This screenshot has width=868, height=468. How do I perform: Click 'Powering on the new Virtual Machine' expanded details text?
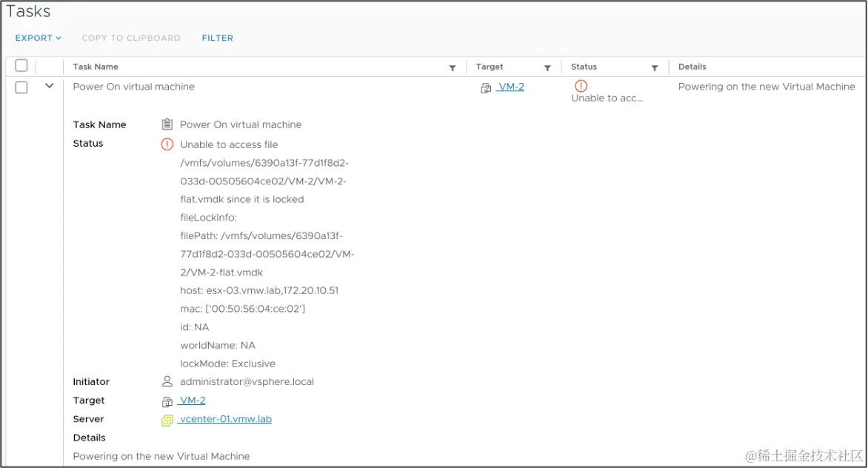(x=161, y=456)
